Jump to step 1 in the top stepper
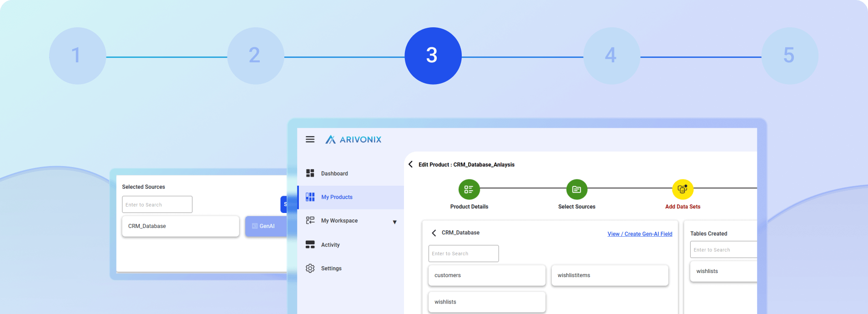Viewport: 868px width, 314px height. [77, 56]
